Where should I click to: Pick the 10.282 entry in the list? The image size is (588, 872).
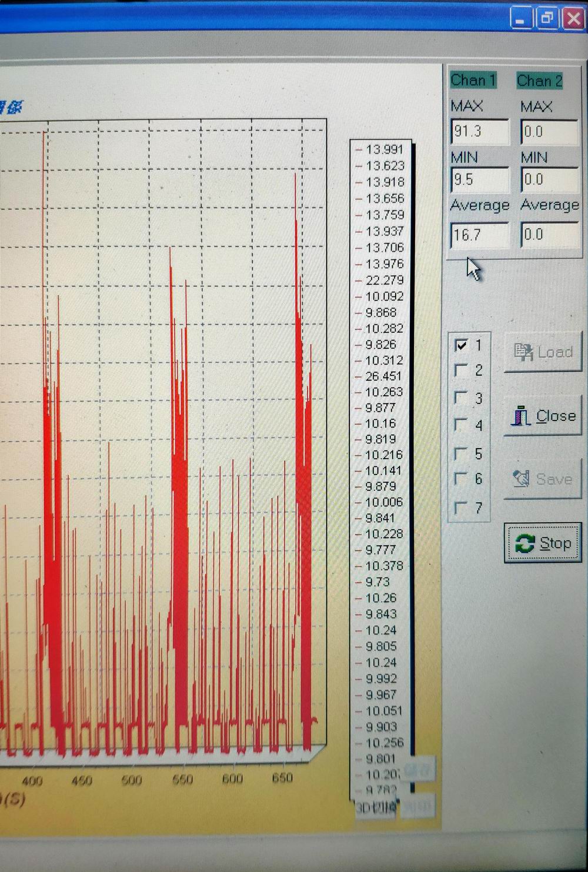tap(385, 329)
